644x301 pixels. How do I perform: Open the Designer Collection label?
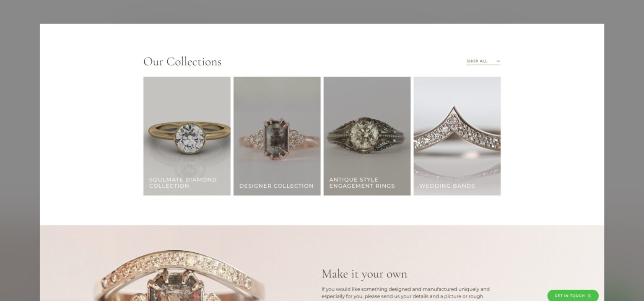point(276,186)
